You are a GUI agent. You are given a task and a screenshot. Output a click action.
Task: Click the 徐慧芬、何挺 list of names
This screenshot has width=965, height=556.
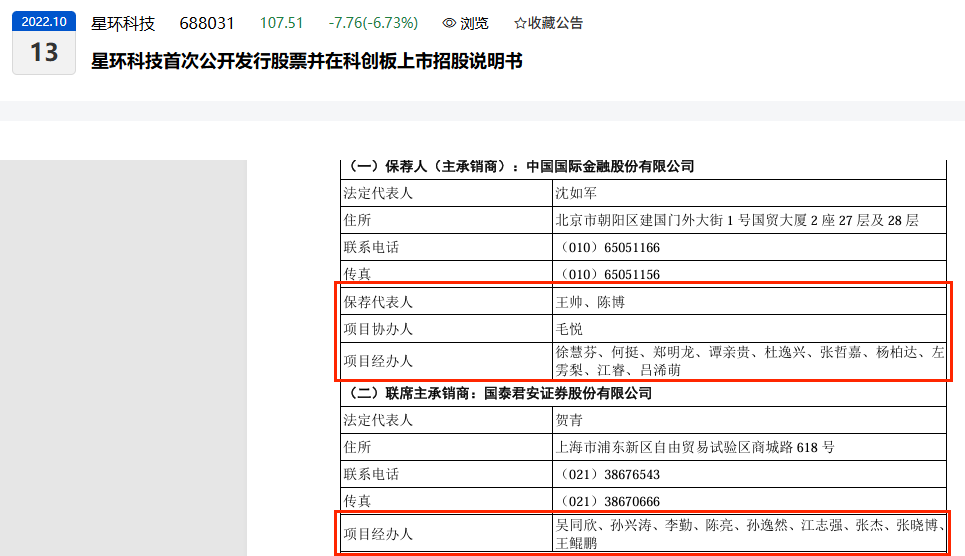coord(750,361)
